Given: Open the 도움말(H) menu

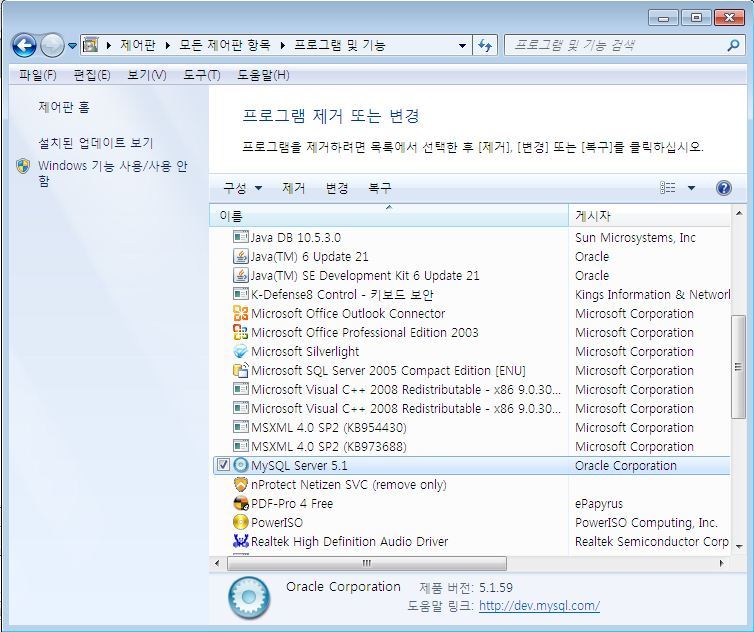Looking at the screenshot, I should tap(263, 75).
